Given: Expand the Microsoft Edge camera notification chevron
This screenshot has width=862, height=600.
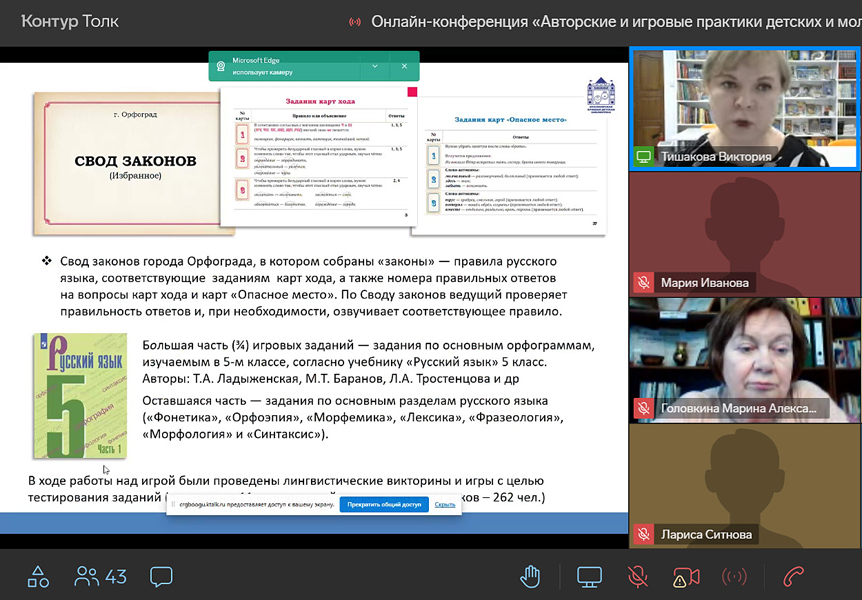Looking at the screenshot, I should [375, 66].
